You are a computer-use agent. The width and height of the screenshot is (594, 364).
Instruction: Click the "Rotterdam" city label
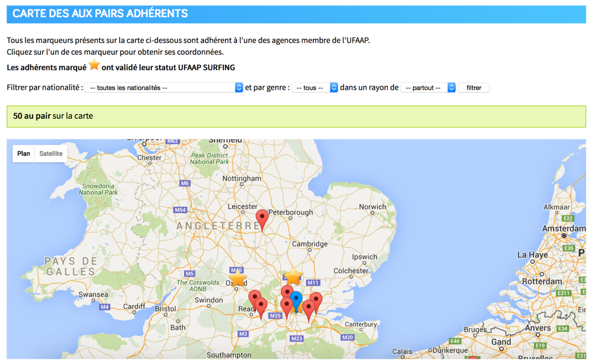click(x=542, y=281)
